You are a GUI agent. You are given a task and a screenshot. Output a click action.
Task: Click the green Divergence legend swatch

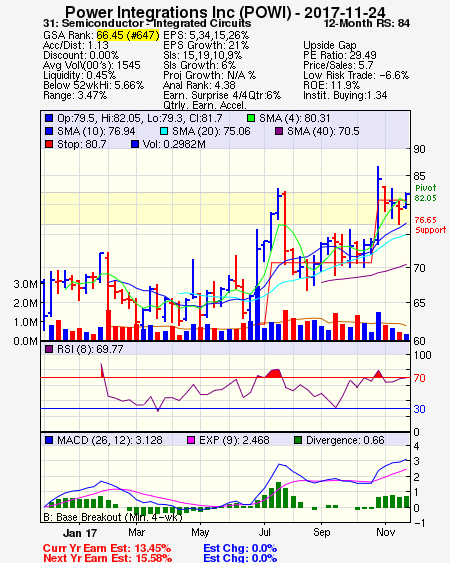298,440
